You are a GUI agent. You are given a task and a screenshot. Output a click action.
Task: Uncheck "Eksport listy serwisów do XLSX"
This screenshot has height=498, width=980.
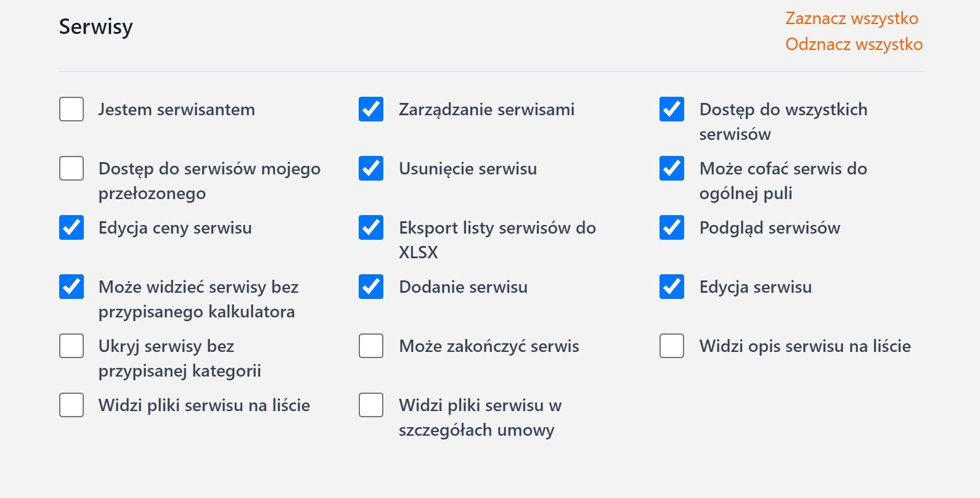[x=371, y=227]
